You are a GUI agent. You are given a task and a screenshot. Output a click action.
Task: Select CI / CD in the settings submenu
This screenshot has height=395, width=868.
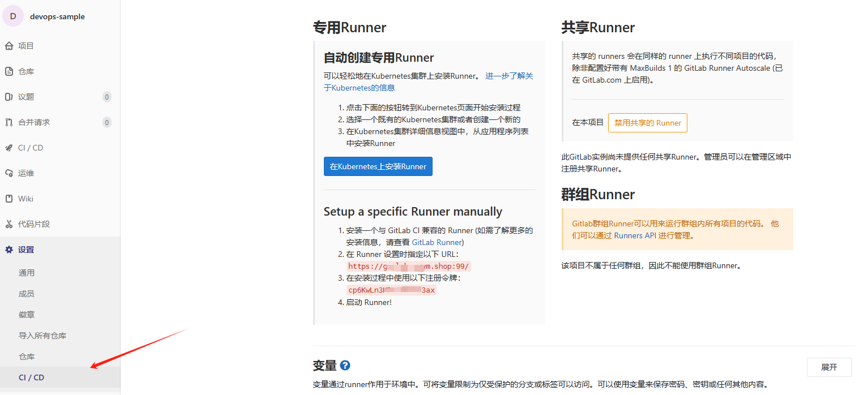(32, 376)
